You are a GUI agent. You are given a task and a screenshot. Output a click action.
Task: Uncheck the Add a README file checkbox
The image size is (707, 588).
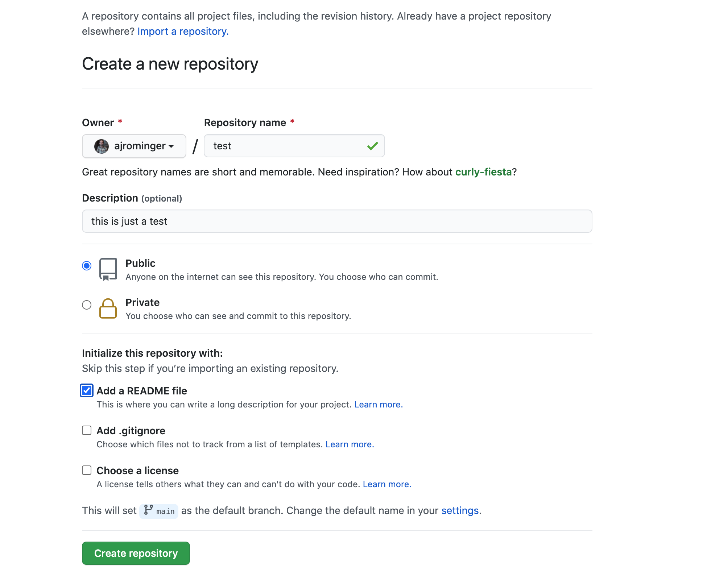87,390
